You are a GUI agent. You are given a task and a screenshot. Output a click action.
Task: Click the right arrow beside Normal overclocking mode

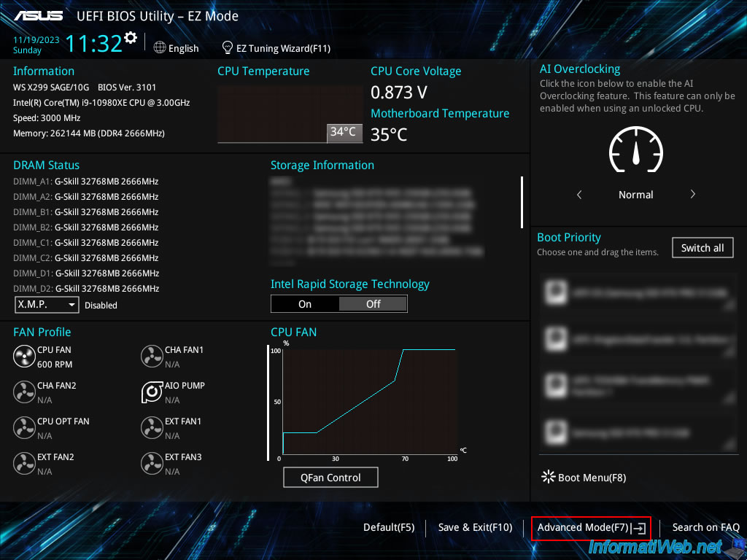pos(692,195)
